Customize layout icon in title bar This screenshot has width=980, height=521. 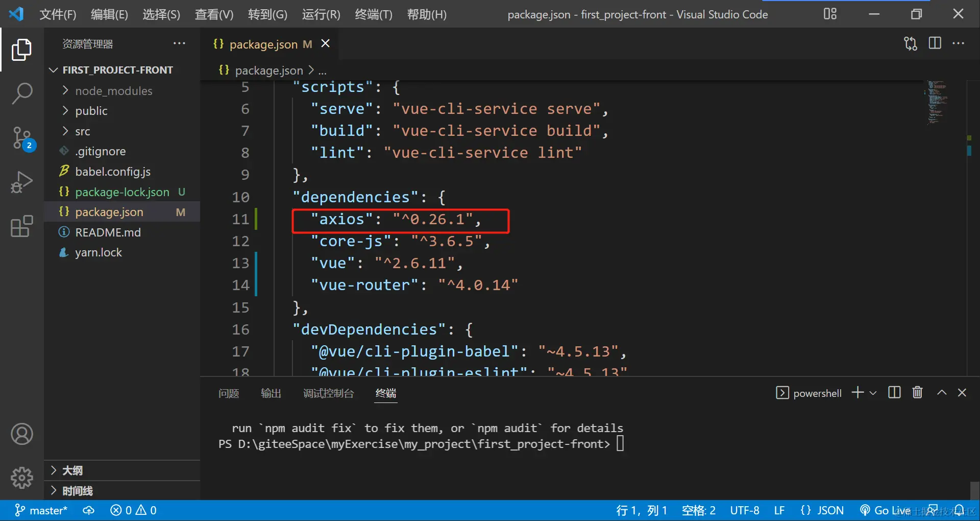coord(830,14)
